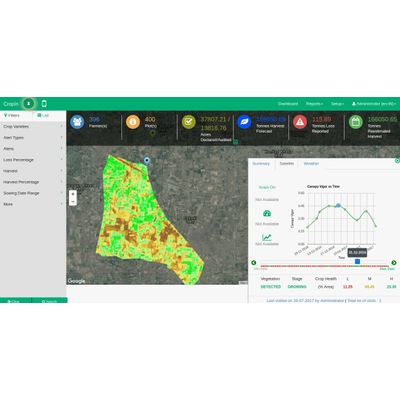This screenshot has width=400, height=400.
Task: Click the blue location pin on map
Action: coord(147,161)
